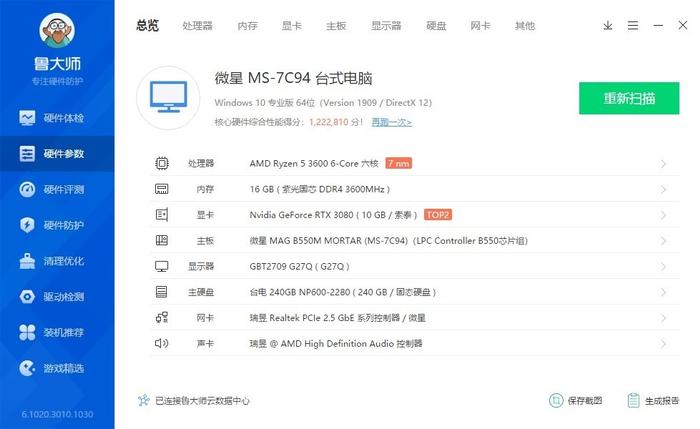Click the network card icon
Image resolution: width=700 pixels, height=429 pixels.
tap(162, 318)
